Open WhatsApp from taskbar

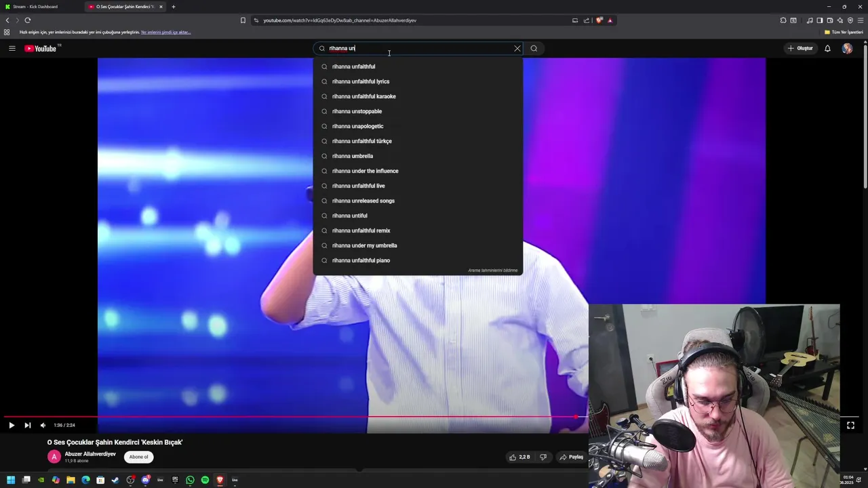(190, 480)
